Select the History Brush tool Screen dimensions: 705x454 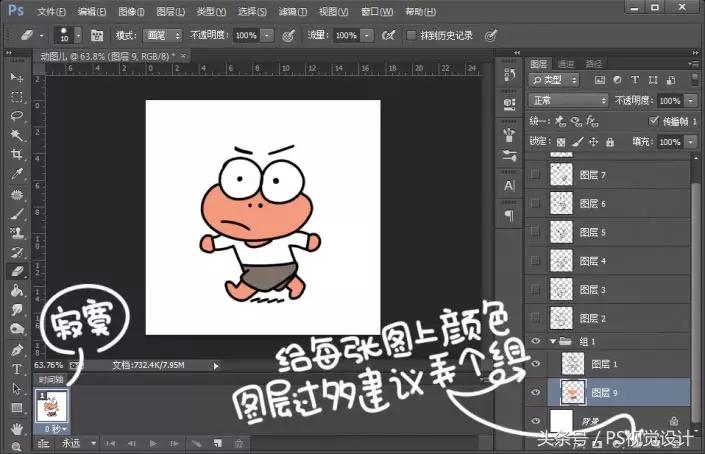coord(17,252)
